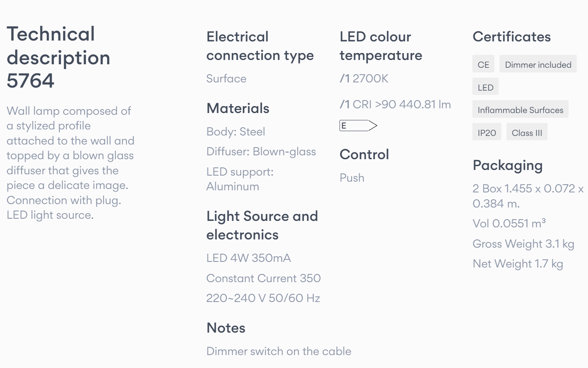
Task: Click the energy class E label icon
Action: point(358,126)
